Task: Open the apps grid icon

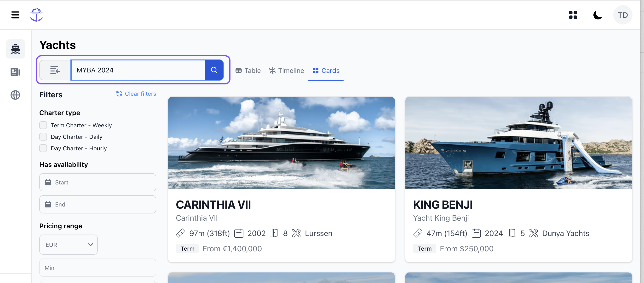Action: (573, 15)
